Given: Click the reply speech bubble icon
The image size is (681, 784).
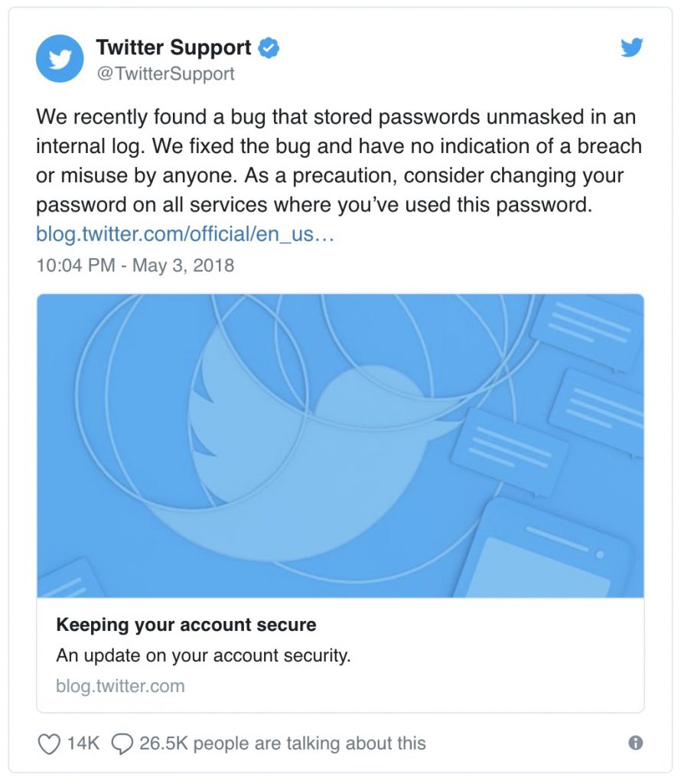Looking at the screenshot, I should point(122,743).
